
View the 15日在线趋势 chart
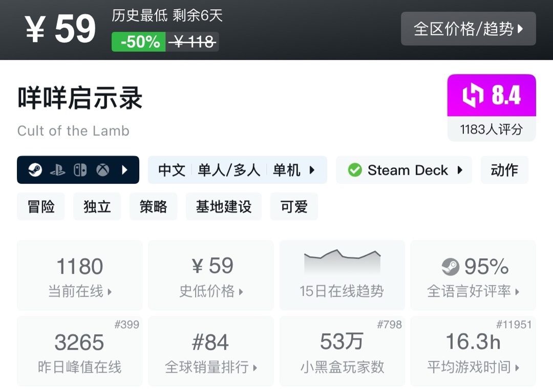pyautogui.click(x=342, y=276)
